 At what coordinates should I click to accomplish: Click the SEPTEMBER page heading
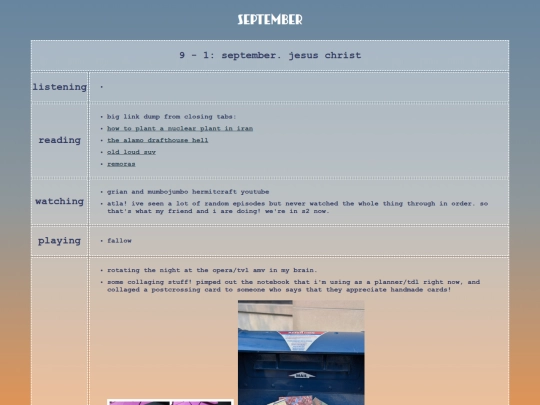pyautogui.click(x=270, y=19)
